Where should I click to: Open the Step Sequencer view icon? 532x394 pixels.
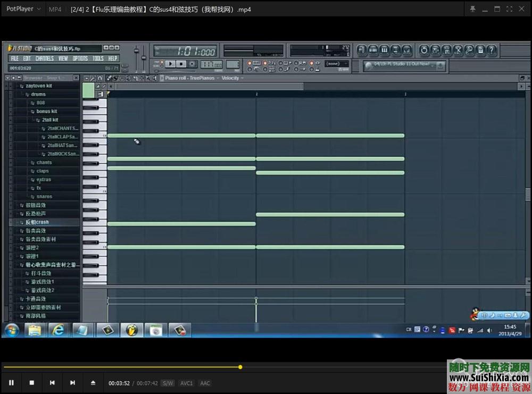coord(373,51)
